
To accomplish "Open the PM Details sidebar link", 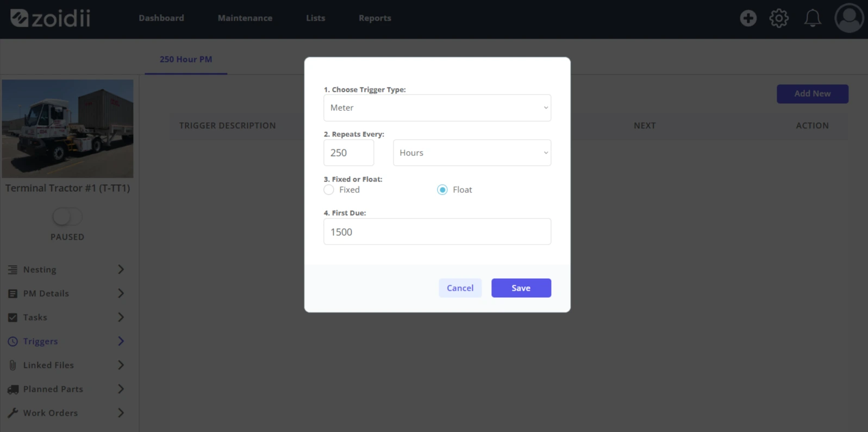I will (x=46, y=293).
